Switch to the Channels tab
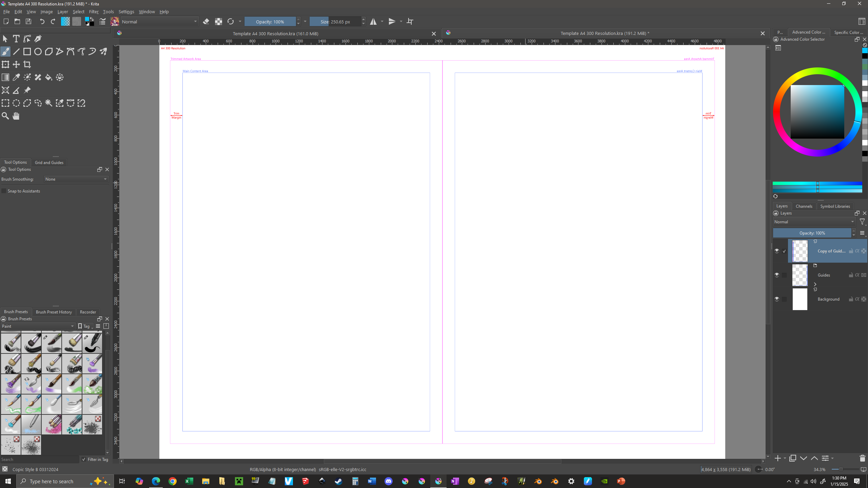The image size is (868, 488). tap(804, 206)
